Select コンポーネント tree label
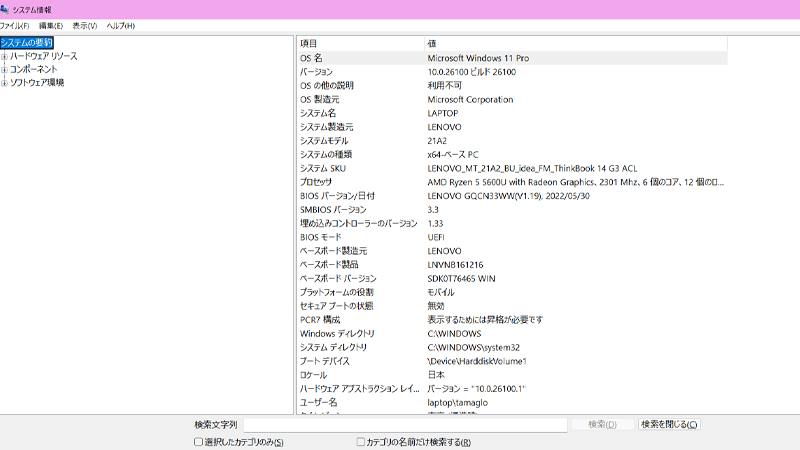800x450 pixels. click(33, 69)
